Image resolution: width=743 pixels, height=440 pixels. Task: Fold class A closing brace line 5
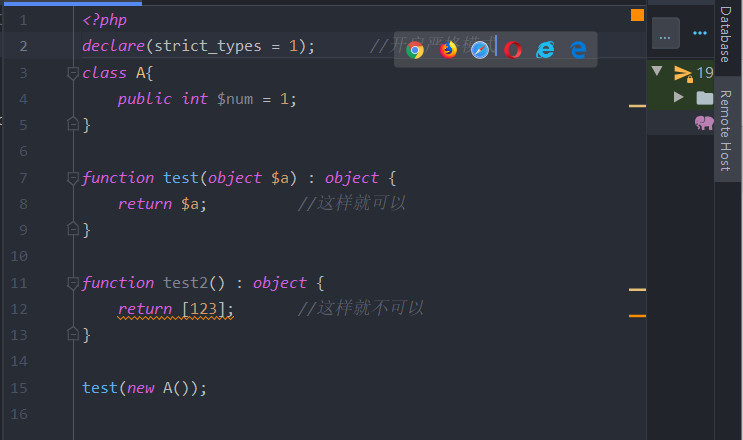tap(73, 124)
